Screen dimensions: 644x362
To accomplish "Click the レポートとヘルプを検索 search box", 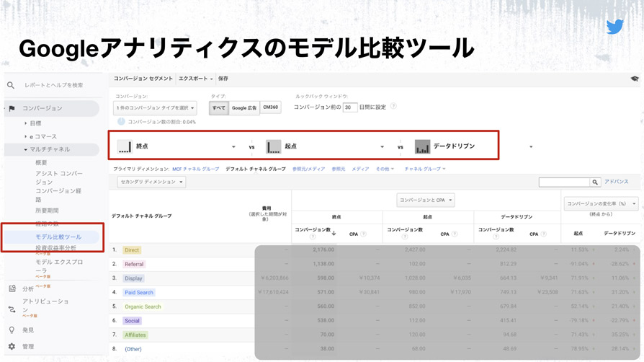I will (53, 85).
